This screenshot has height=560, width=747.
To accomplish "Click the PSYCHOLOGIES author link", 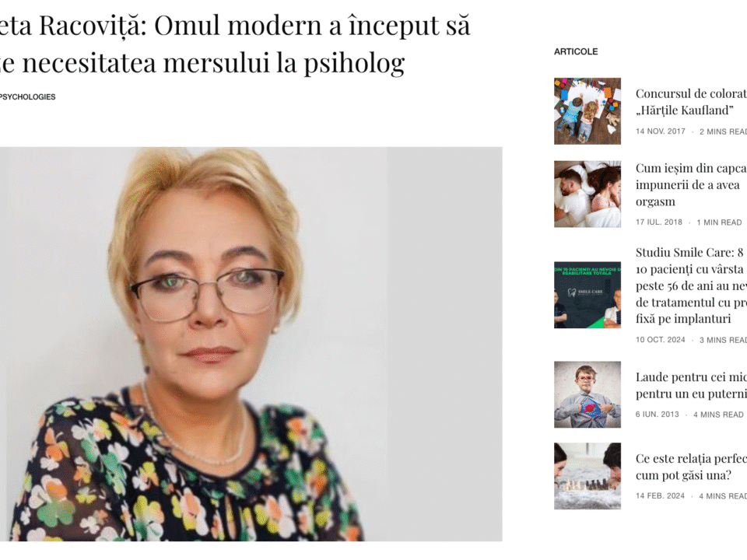I will (x=28, y=96).
